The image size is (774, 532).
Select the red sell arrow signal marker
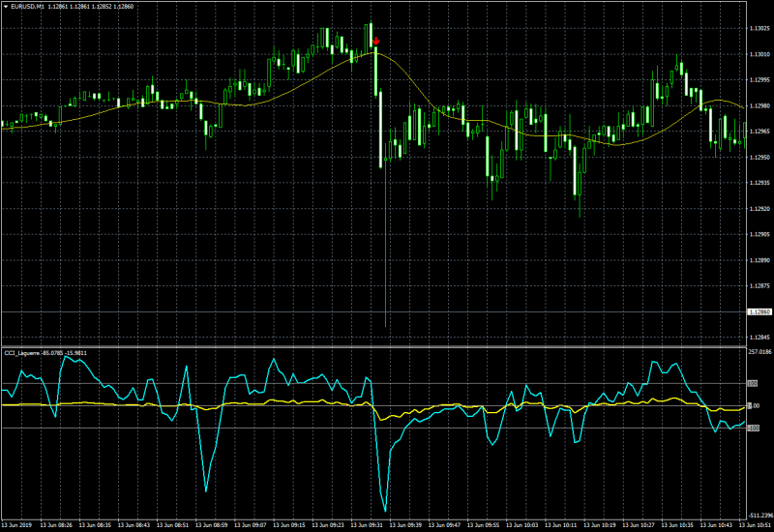[x=375, y=41]
